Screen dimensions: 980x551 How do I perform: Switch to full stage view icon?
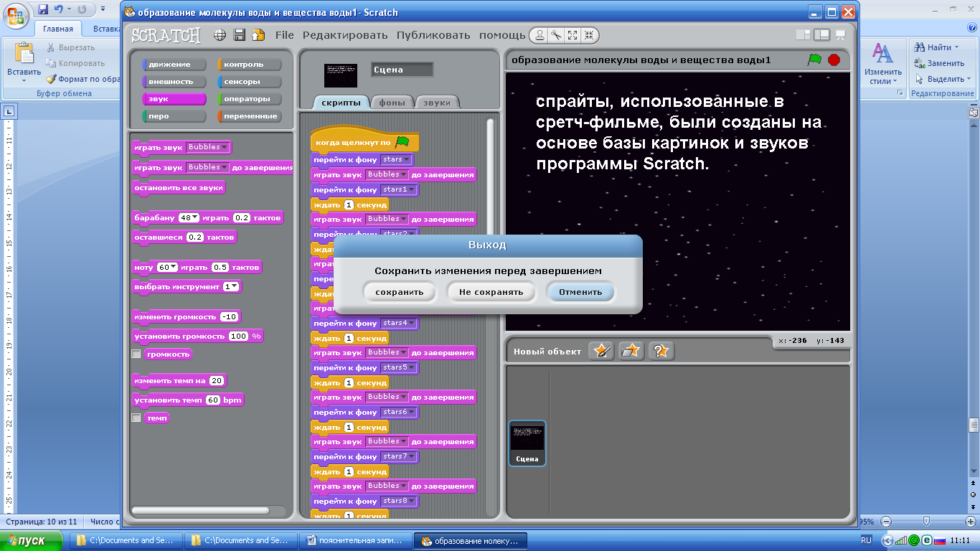[x=821, y=34]
